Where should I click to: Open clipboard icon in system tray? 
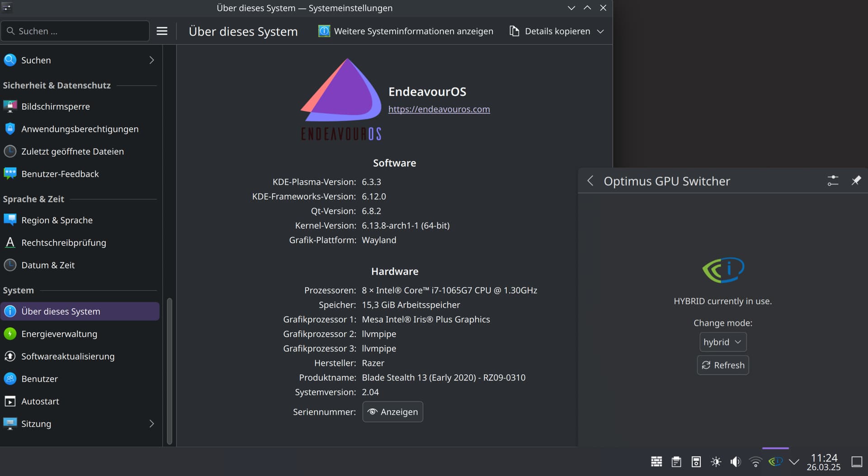click(x=676, y=462)
